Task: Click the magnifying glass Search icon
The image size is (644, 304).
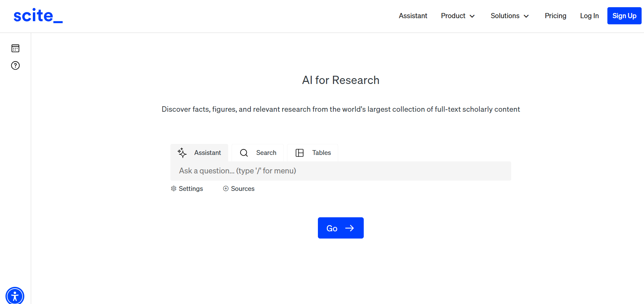Action: tap(244, 153)
